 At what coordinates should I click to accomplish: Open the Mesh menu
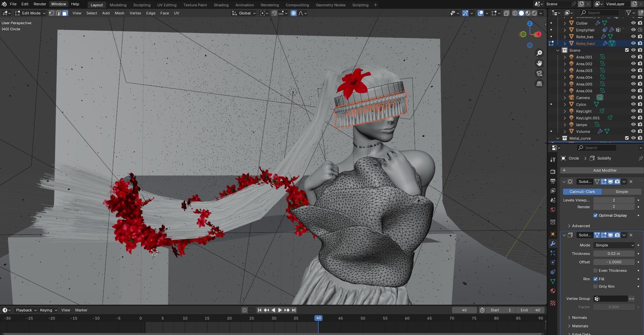[119, 13]
